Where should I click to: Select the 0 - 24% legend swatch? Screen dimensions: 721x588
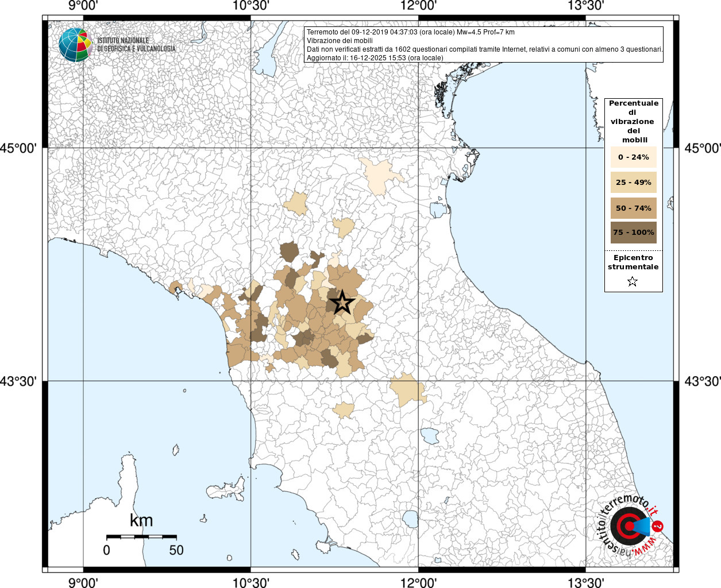634,157
